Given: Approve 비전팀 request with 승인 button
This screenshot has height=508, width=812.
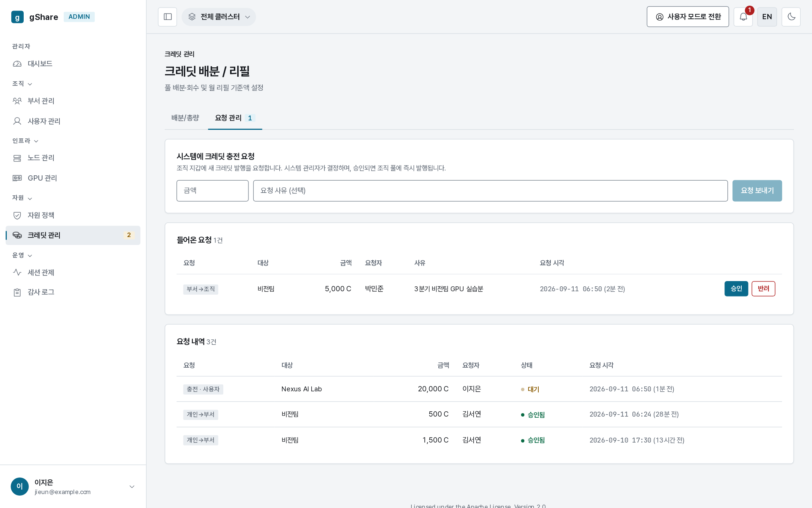Looking at the screenshot, I should (736, 289).
